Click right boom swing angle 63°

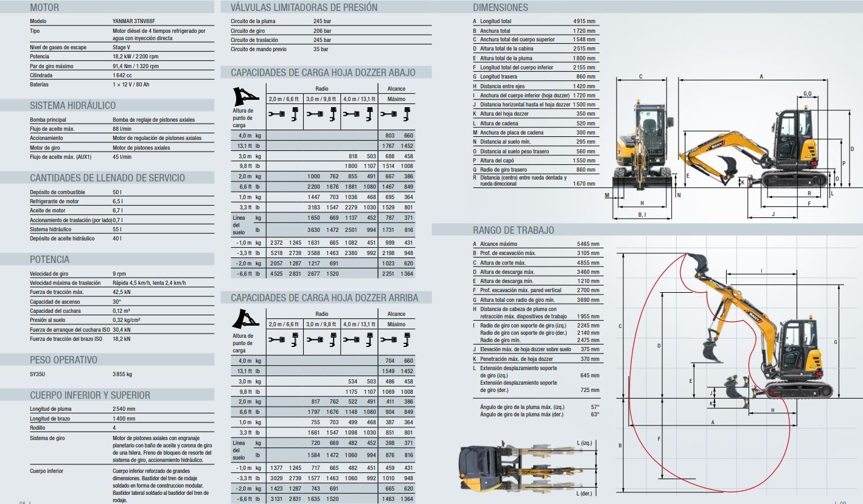pos(595,415)
